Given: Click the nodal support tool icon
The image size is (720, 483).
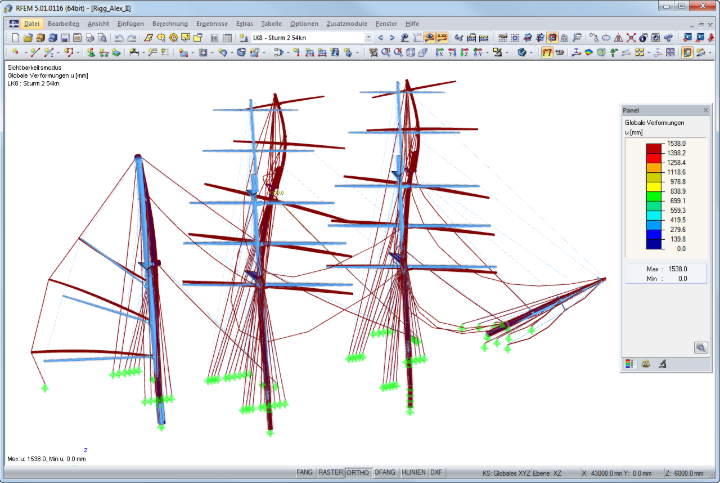Looking at the screenshot, I should (x=91, y=53).
